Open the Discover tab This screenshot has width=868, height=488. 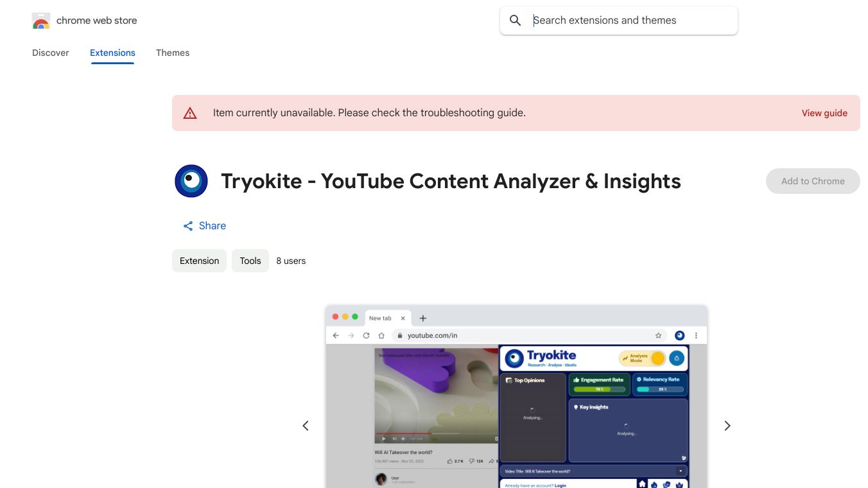click(x=51, y=53)
